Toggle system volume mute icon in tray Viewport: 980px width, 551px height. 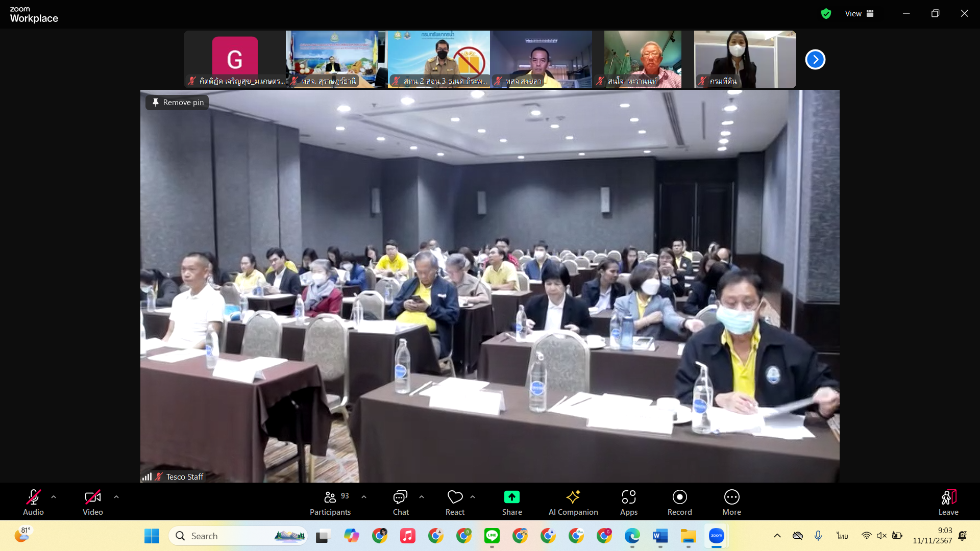[x=881, y=536]
